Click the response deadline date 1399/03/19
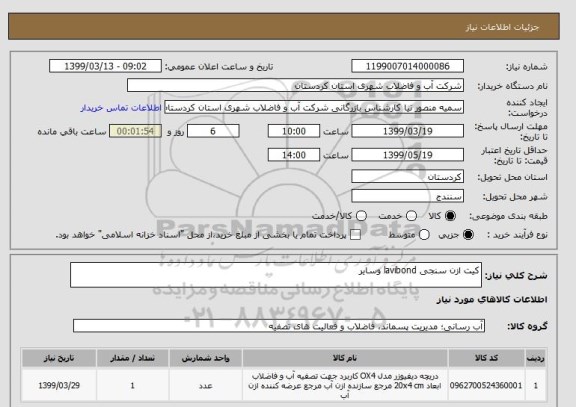The height and width of the screenshot is (407, 576). (x=407, y=131)
